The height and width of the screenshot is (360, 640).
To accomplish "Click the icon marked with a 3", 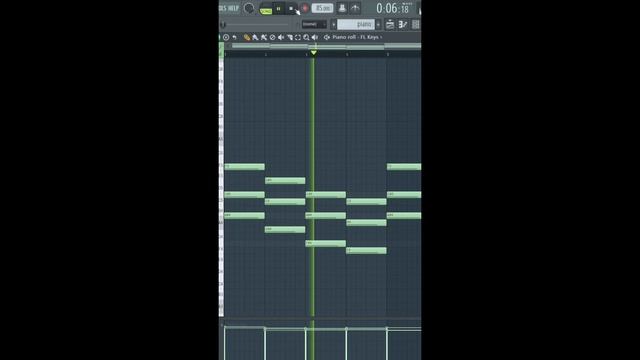I will pyautogui.click(x=403, y=24).
